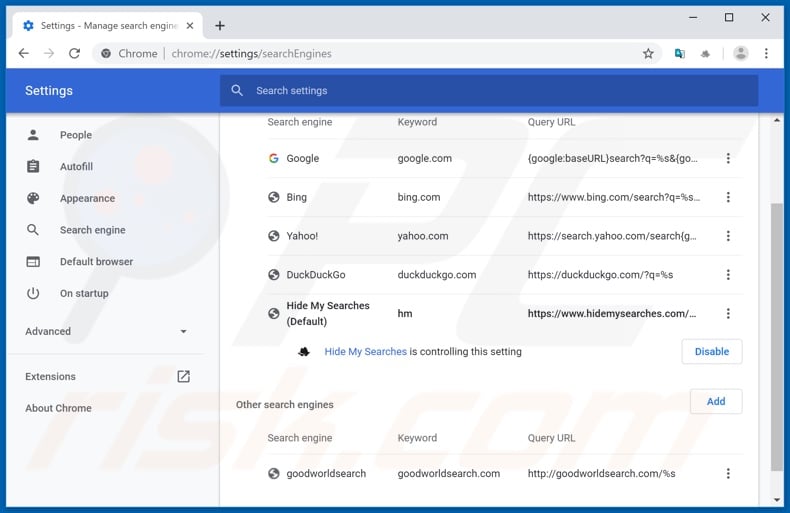Open more actions for Bing
790x513 pixels.
(728, 197)
